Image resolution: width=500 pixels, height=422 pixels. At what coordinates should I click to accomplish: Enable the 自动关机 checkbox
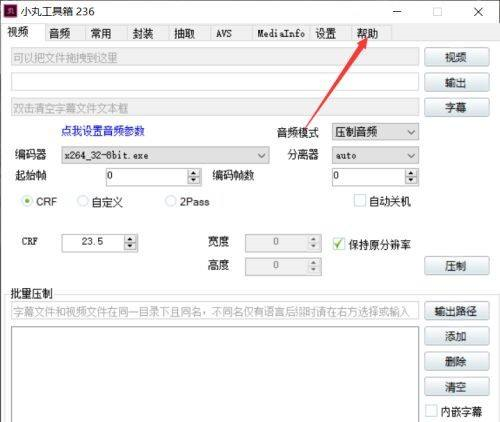[x=360, y=201]
